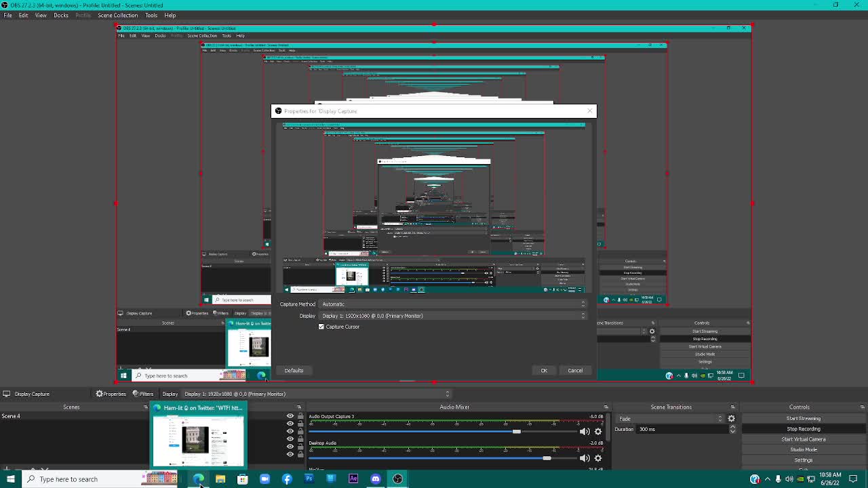Viewport: 868px width, 488px height.
Task: Click the Edge Twitter window thumbnail preview
Action: pos(198,435)
